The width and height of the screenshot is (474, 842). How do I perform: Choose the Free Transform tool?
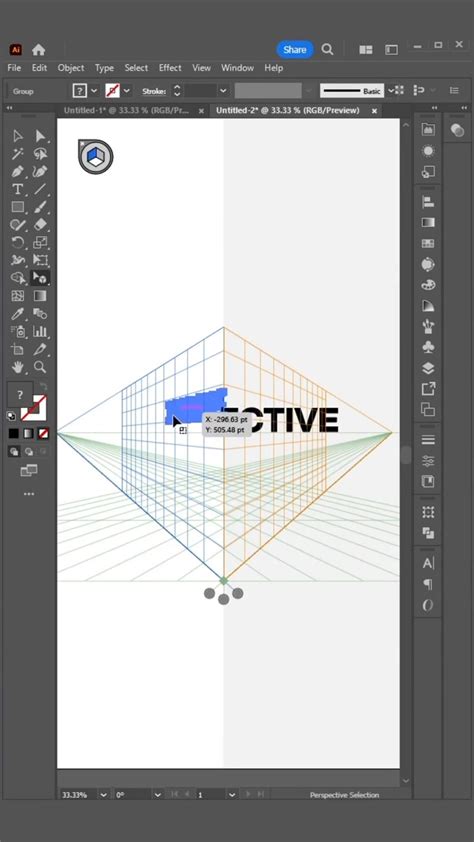[x=40, y=260]
